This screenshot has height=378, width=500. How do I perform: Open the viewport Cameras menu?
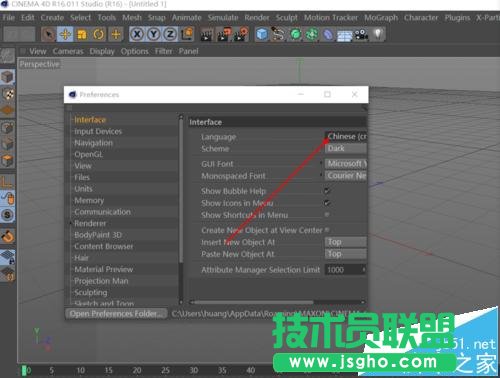coord(68,51)
